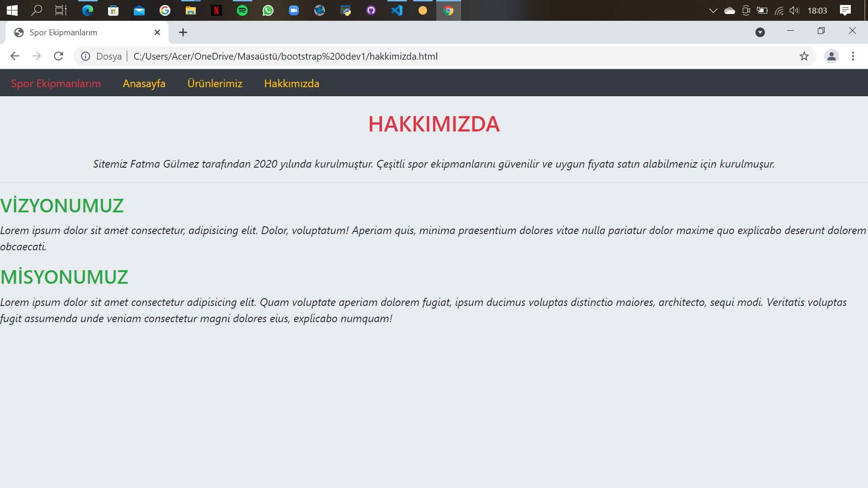The height and width of the screenshot is (488, 868).
Task: Launch WhatsApp from the taskbar
Action: 268,10
